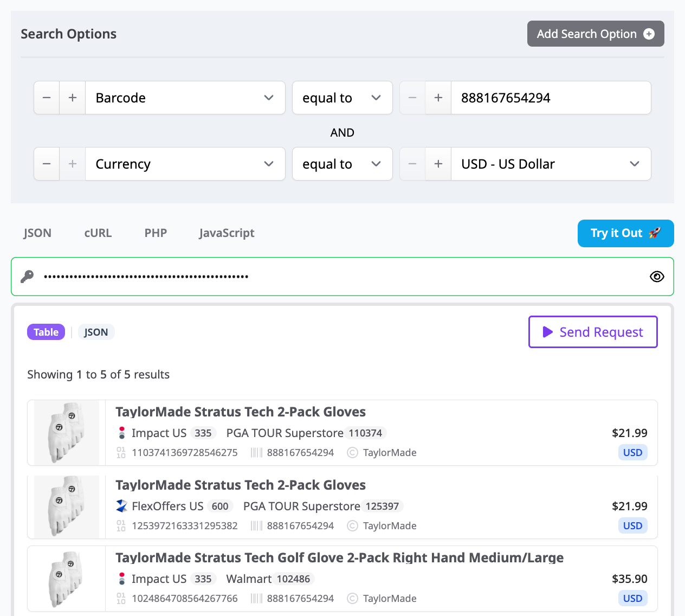Viewport: 685px width, 616px height.
Task: Click the key icon in API key field
Action: [27, 277]
